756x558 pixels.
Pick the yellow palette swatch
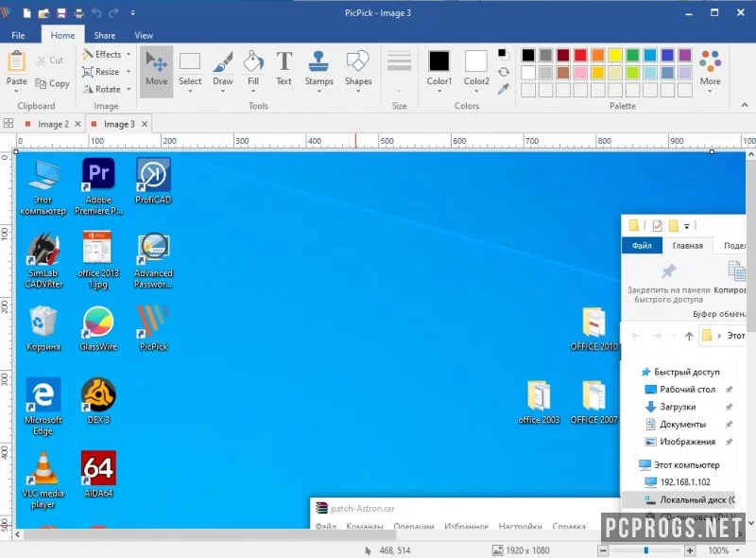point(615,55)
